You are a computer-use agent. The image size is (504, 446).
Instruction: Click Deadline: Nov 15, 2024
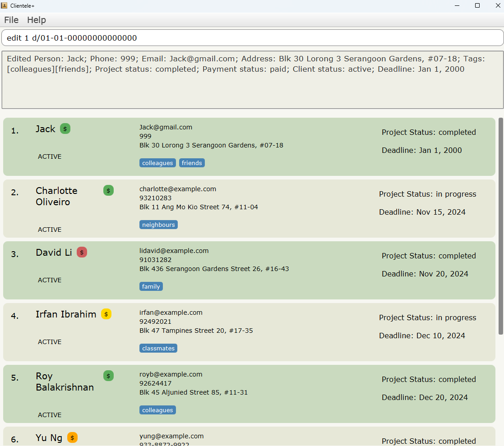pos(422,212)
